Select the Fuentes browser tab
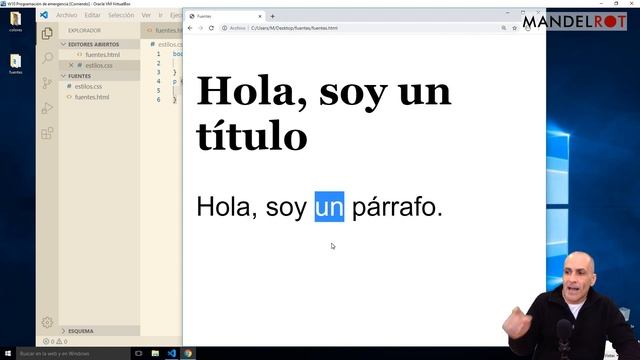Viewport: 640px width, 360px height. (225, 16)
